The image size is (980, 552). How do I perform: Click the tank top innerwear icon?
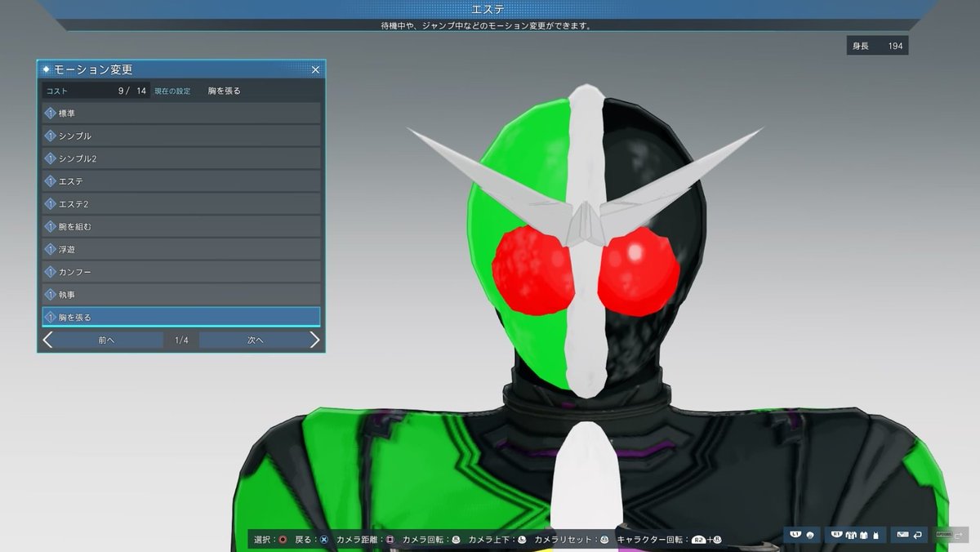pyautogui.click(x=876, y=536)
